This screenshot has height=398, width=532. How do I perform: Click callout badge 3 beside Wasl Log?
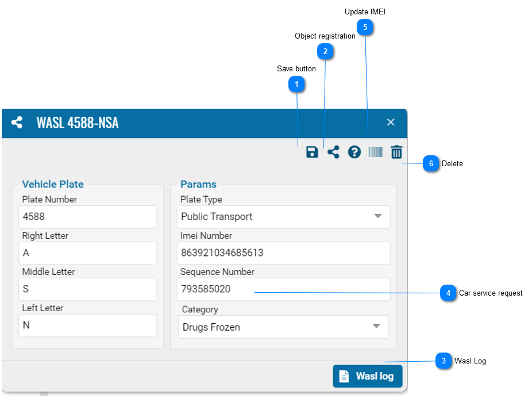tap(444, 361)
